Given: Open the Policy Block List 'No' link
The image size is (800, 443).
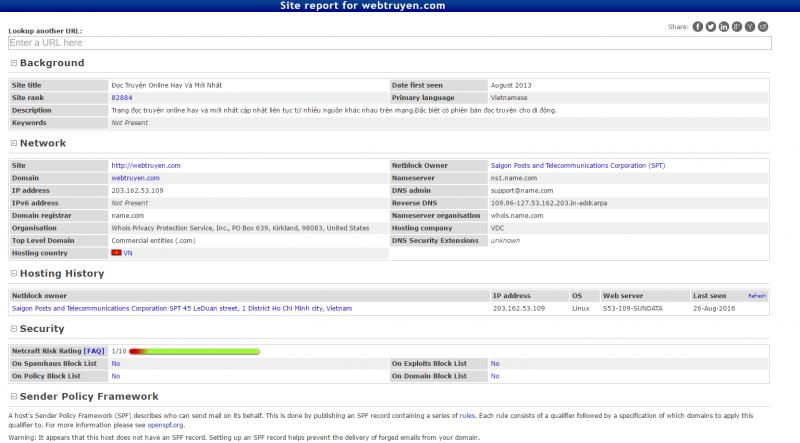Looking at the screenshot, I should tap(116, 376).
